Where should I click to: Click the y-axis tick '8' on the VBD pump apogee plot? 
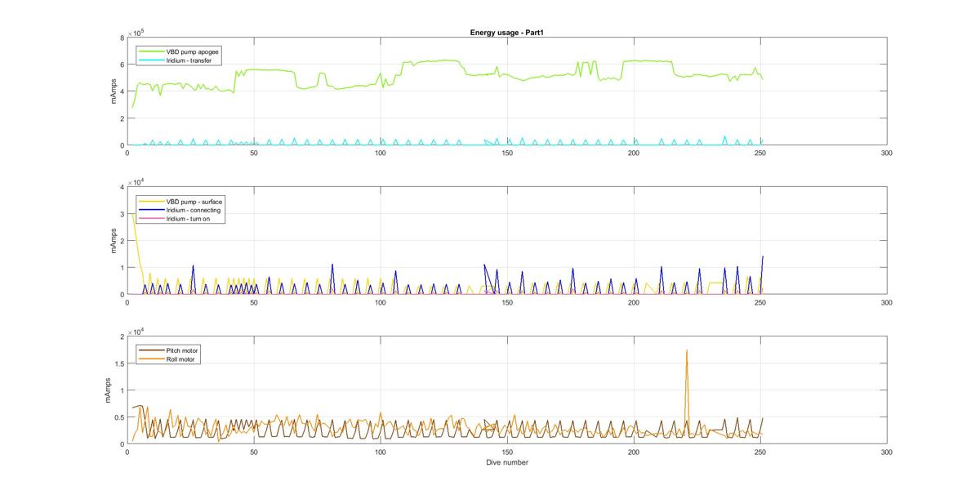coord(121,38)
